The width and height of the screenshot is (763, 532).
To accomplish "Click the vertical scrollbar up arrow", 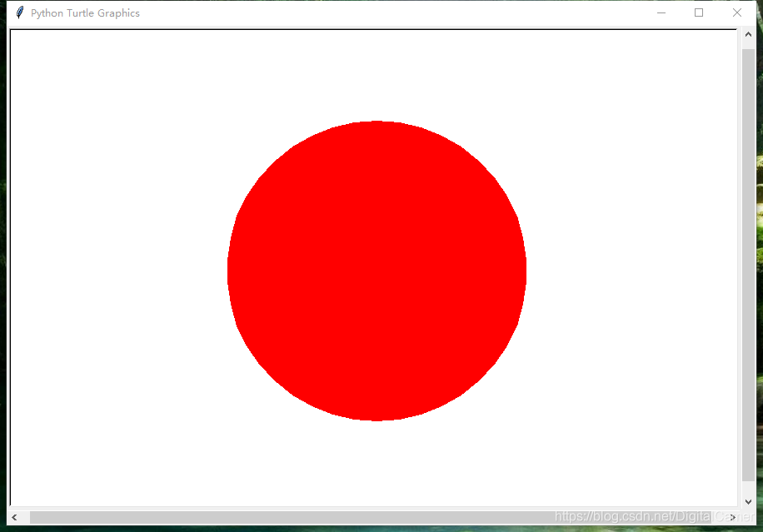I will (x=748, y=34).
